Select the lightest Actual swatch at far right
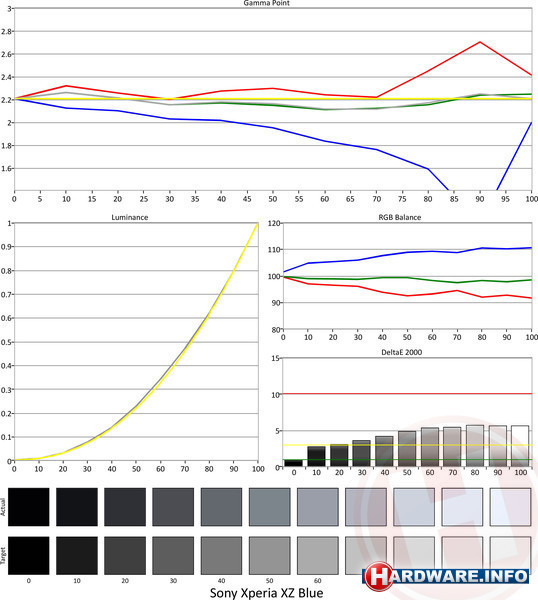Screen dimensions: 538x600 click(x=510, y=507)
